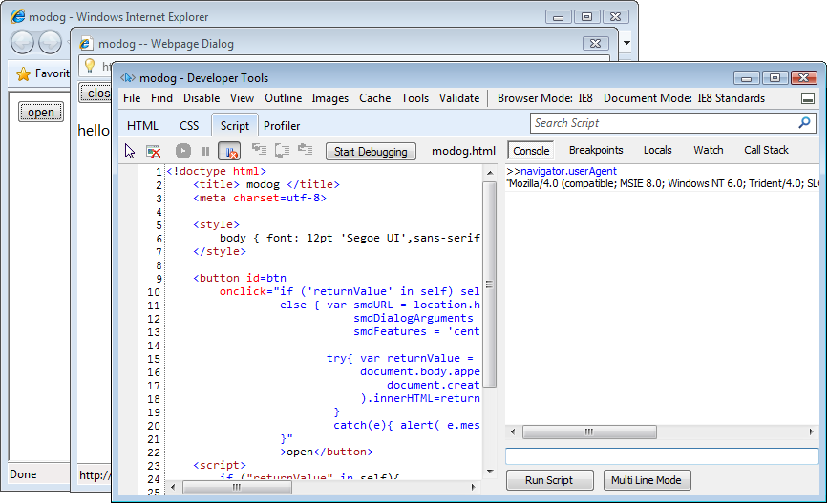Click the step out icon
The height and width of the screenshot is (504, 828).
pyautogui.click(x=306, y=150)
